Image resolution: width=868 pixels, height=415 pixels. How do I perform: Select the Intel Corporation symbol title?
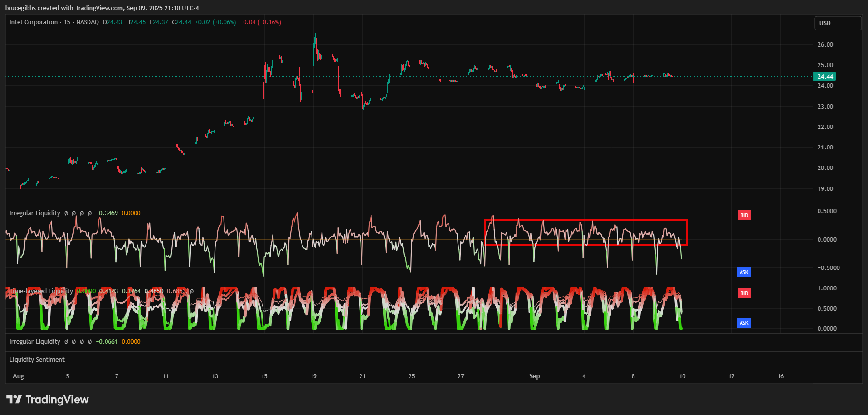point(33,22)
